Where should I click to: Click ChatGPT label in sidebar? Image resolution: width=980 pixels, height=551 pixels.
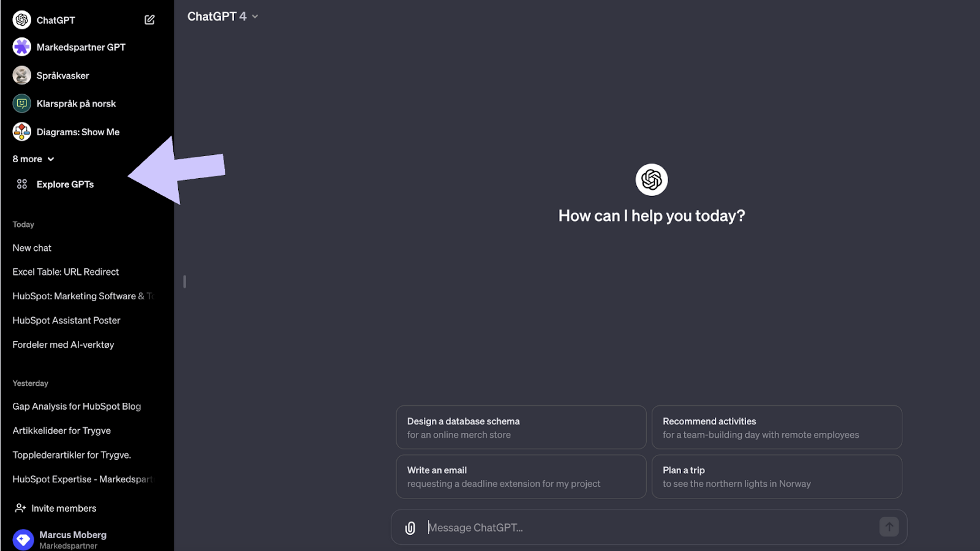[x=56, y=20]
